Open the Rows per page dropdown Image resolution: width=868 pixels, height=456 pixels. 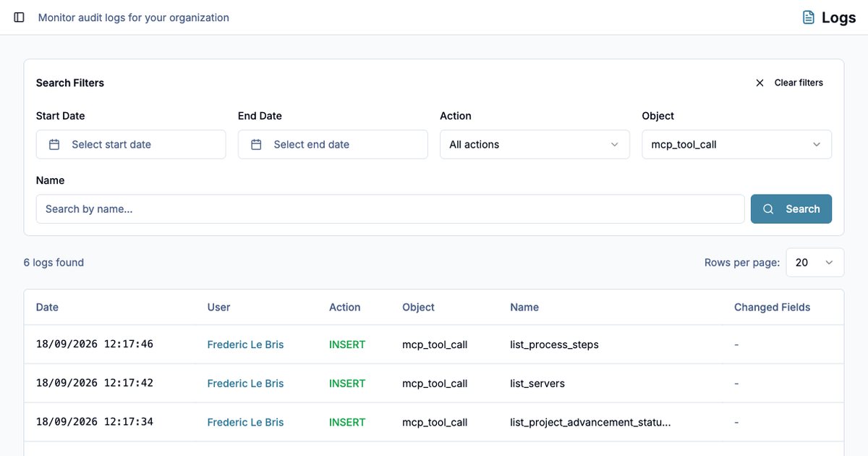tap(815, 263)
